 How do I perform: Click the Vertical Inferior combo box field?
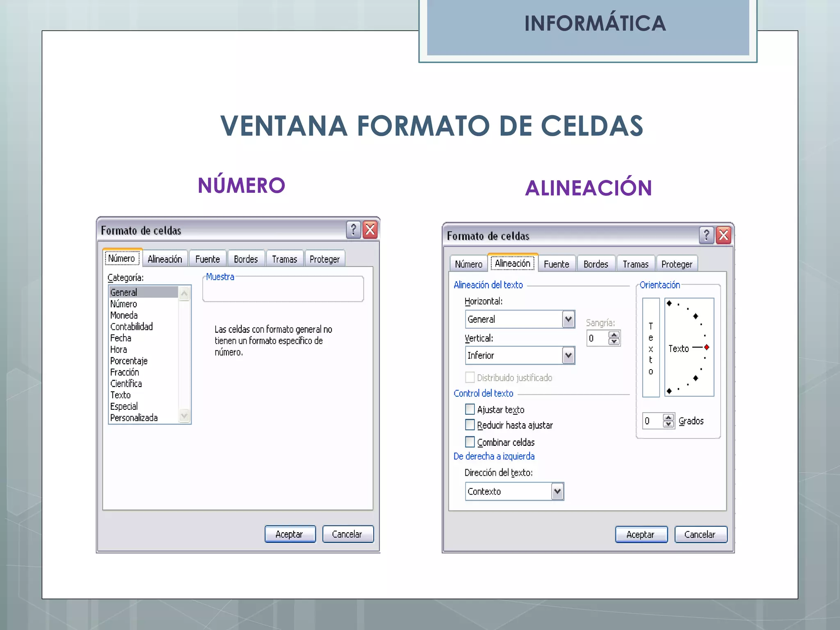[x=520, y=355]
